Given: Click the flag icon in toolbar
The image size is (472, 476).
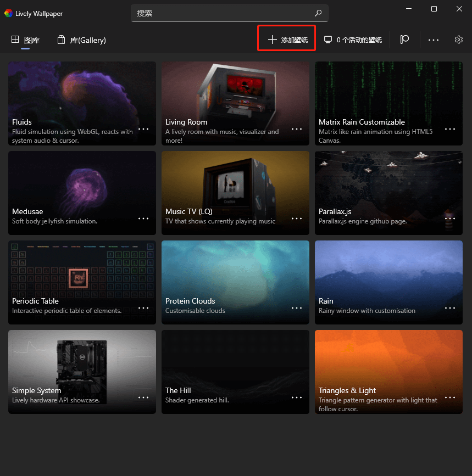Looking at the screenshot, I should pos(405,40).
